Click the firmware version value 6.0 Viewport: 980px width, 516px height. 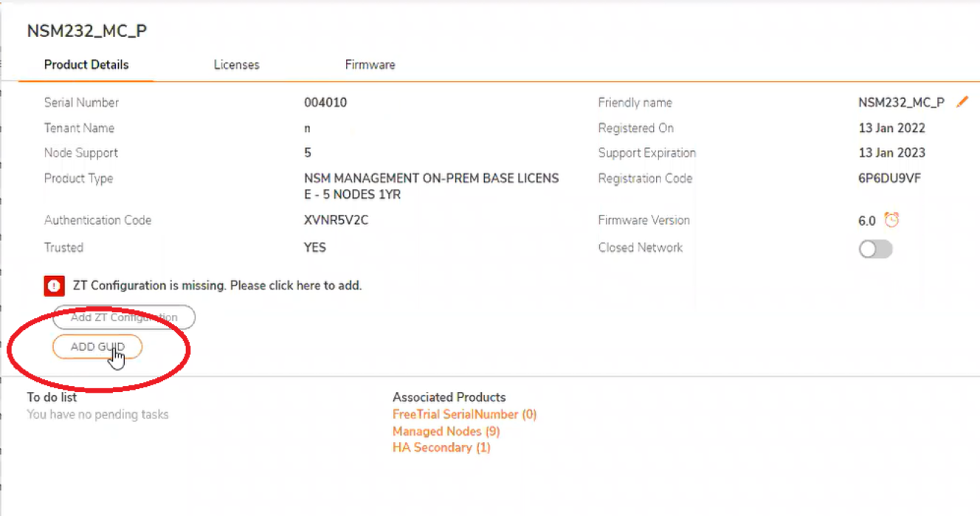866,221
